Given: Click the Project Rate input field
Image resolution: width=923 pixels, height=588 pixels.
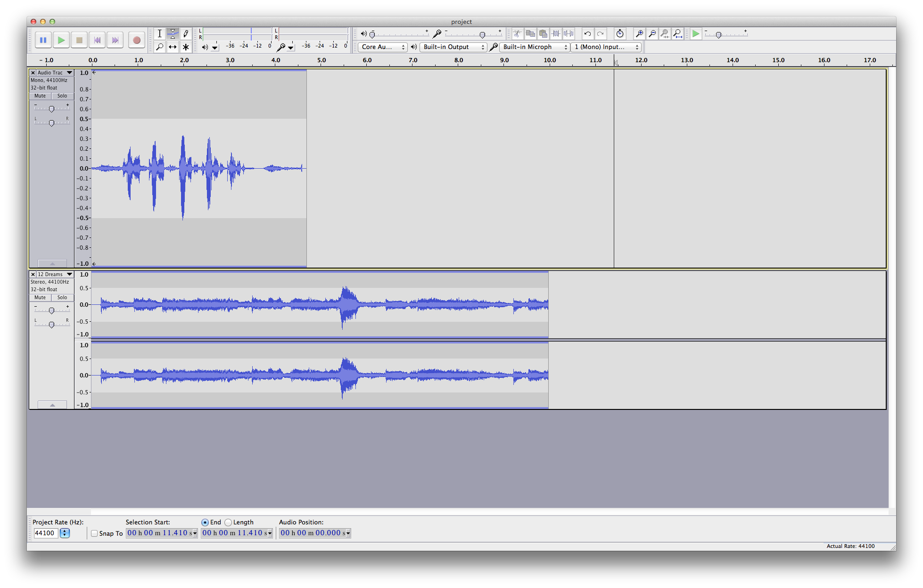Looking at the screenshot, I should pyautogui.click(x=46, y=533).
